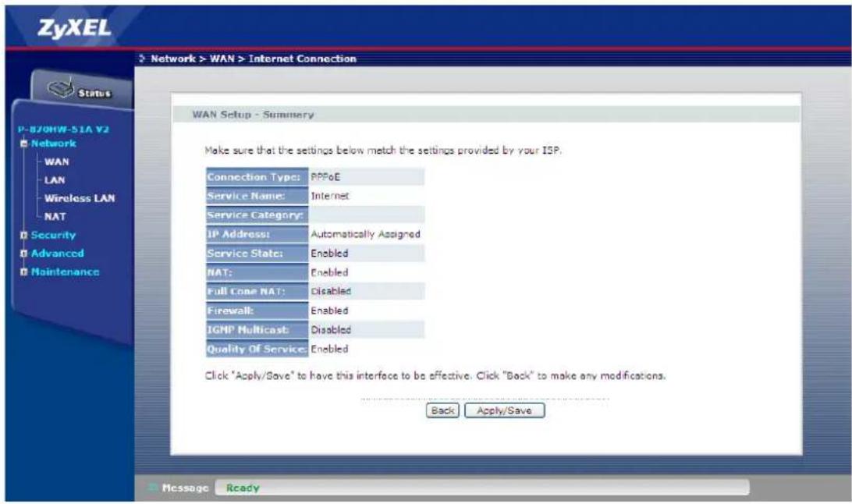Click the Firewall label cell
This screenshot has height=504, width=852.
pos(257,311)
